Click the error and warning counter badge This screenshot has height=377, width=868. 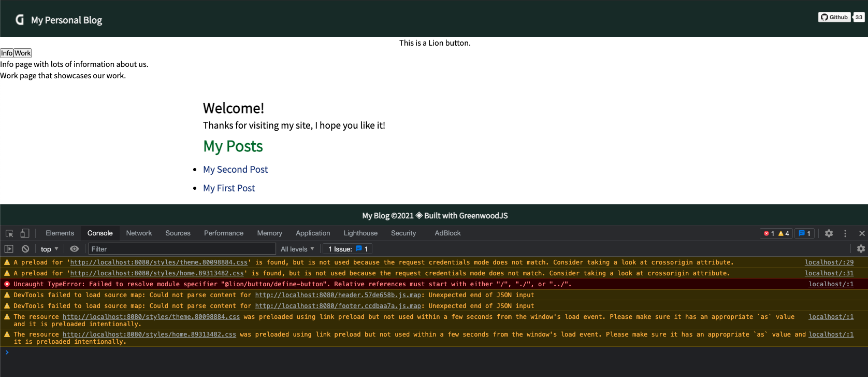click(x=776, y=233)
